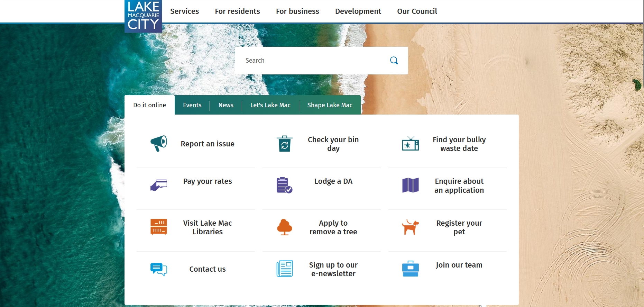Click the newspaper e-newsletter icon

pyautogui.click(x=285, y=269)
